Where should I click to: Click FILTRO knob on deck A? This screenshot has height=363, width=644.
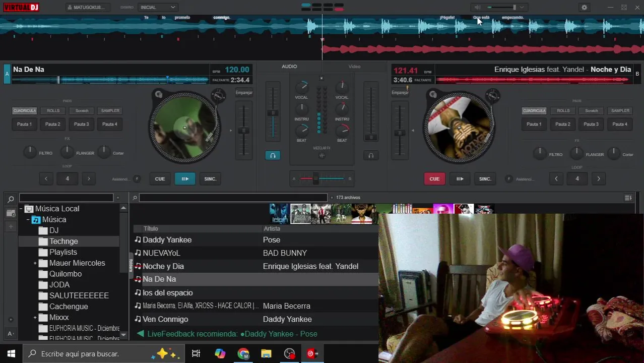tap(30, 151)
